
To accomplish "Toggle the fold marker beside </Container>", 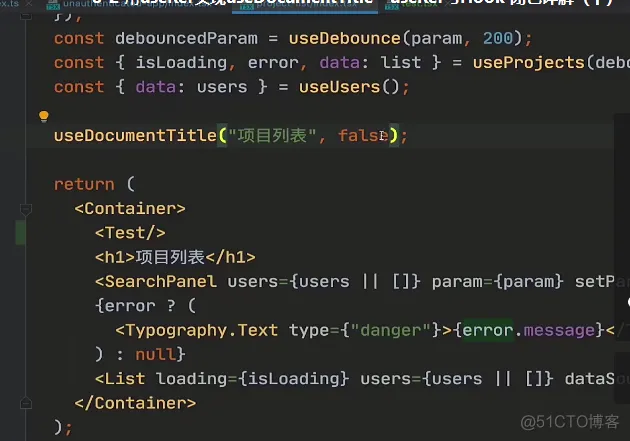I will tap(26, 403).
